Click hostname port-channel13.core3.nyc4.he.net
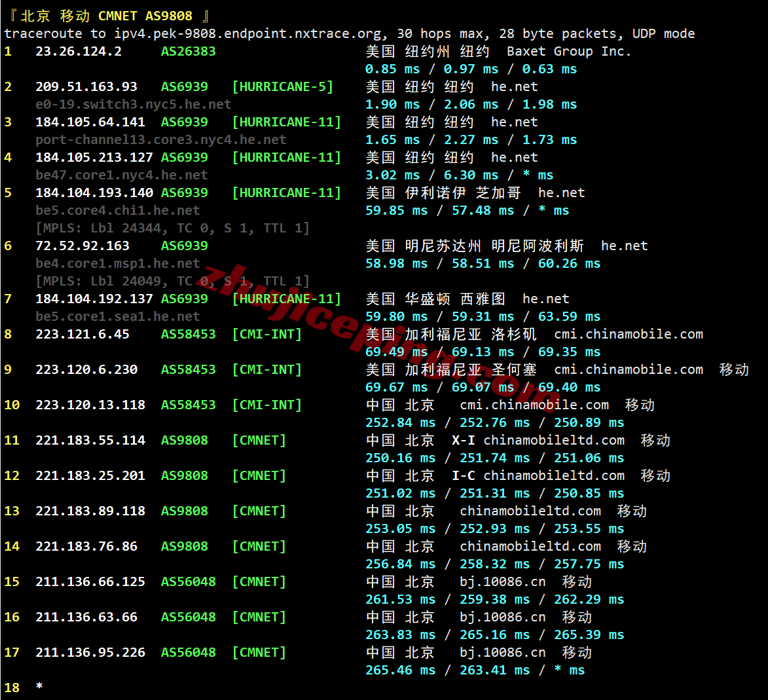Viewport: 768px width, 700px height. click(x=160, y=139)
